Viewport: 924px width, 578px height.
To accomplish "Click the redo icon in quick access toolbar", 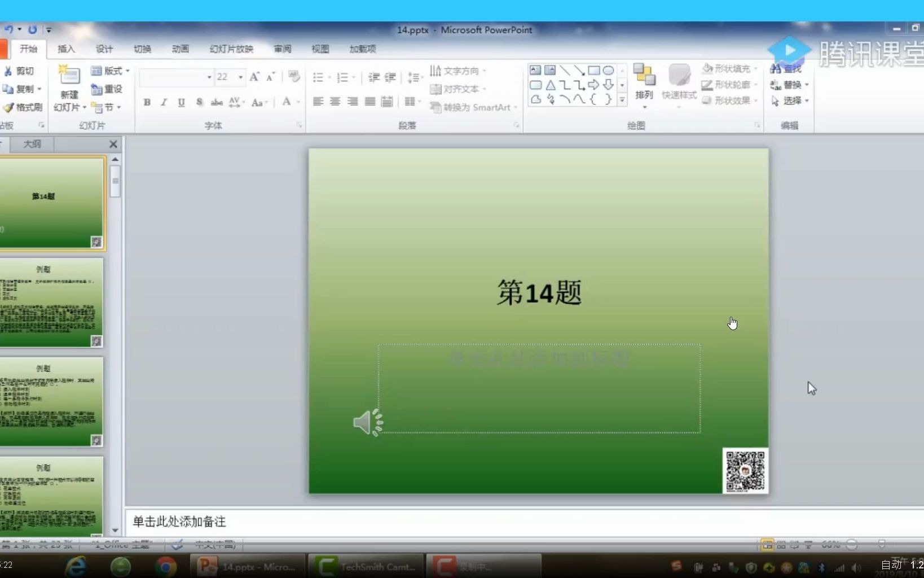I will point(33,29).
